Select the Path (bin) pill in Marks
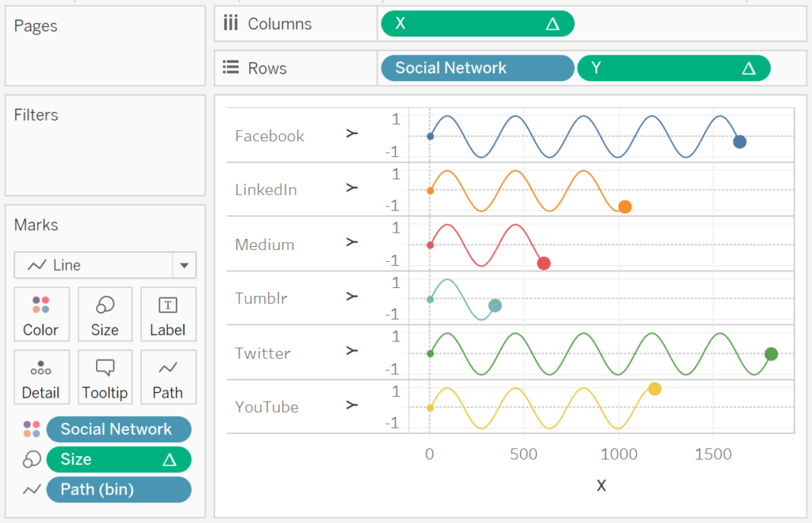This screenshot has width=812, height=523. [119, 490]
